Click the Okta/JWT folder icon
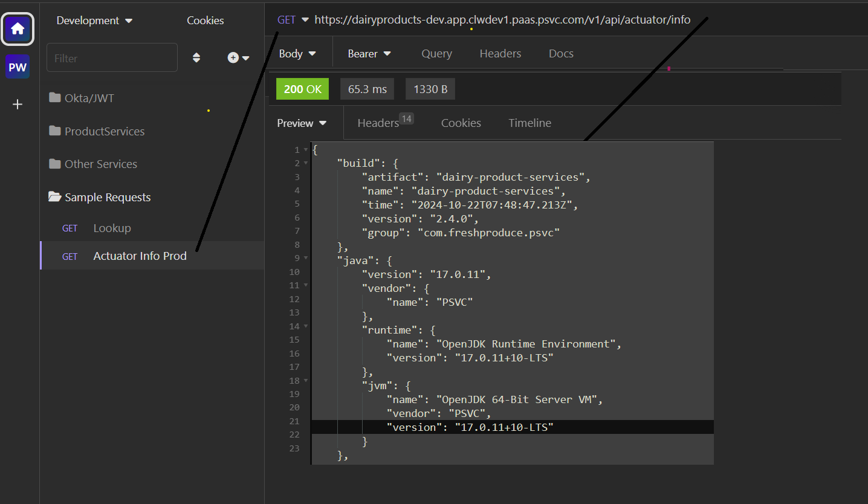 coord(55,98)
